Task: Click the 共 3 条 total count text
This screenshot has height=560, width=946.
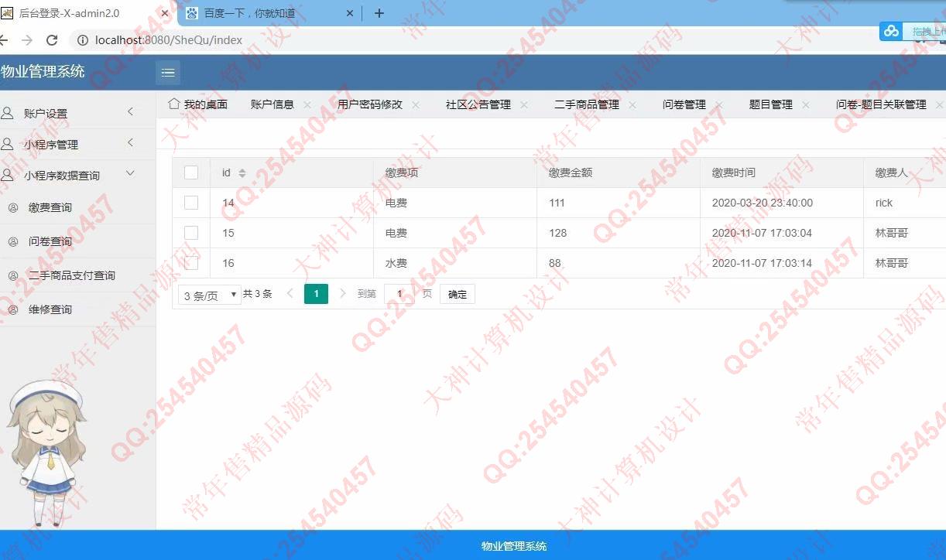Action: [x=258, y=294]
